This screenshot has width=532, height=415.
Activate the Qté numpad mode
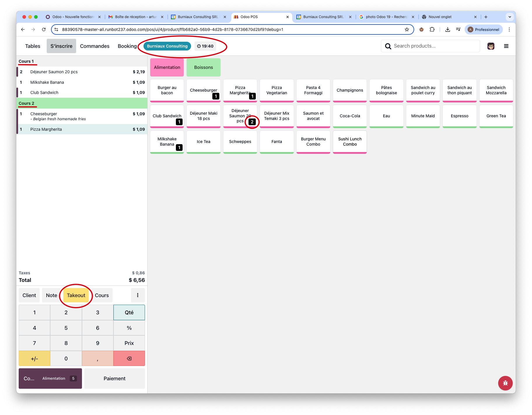click(x=129, y=312)
